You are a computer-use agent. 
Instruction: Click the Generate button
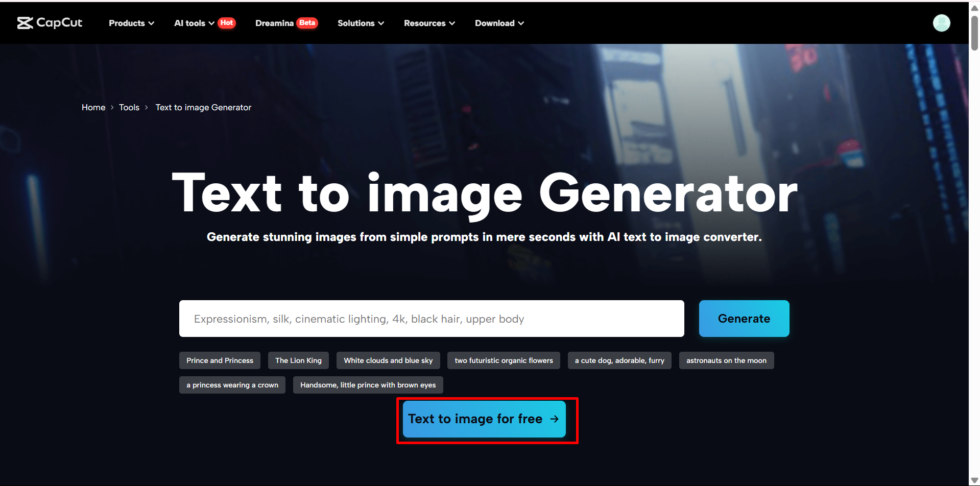(744, 318)
